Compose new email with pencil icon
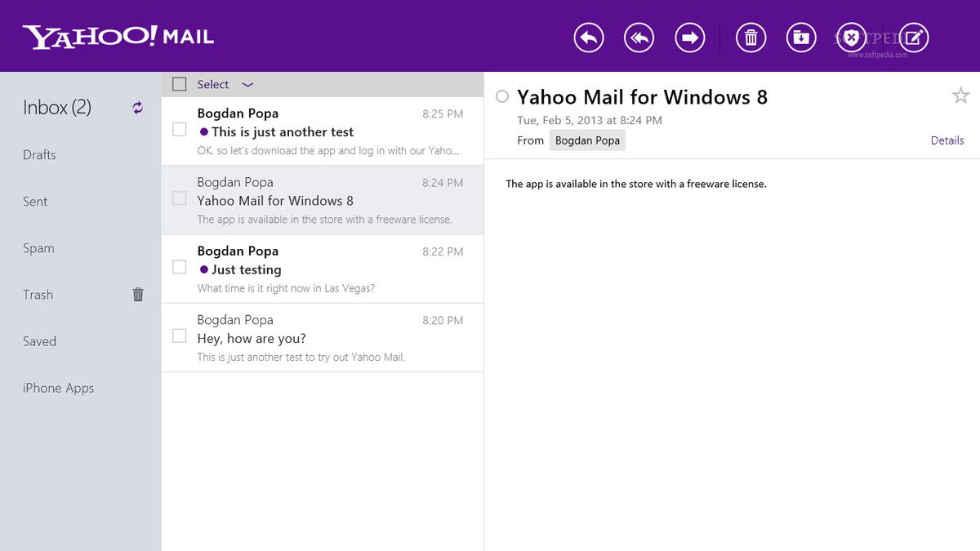The width and height of the screenshot is (980, 551). (915, 38)
